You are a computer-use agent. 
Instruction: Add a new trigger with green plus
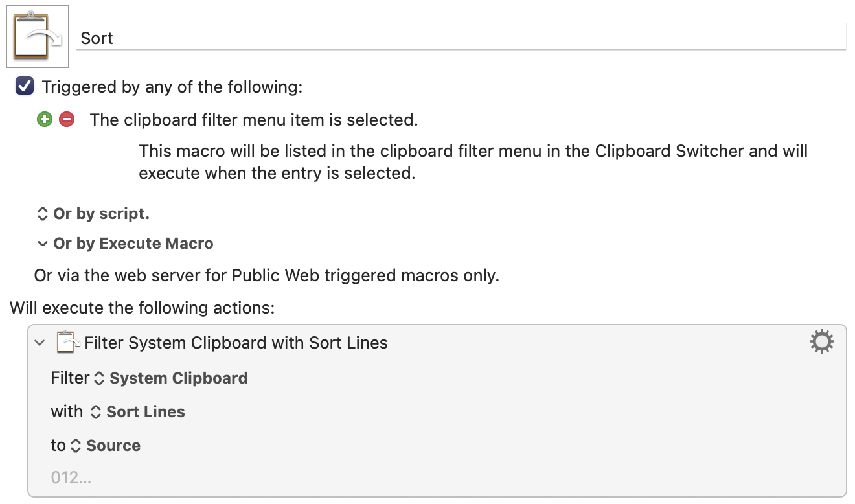click(44, 119)
